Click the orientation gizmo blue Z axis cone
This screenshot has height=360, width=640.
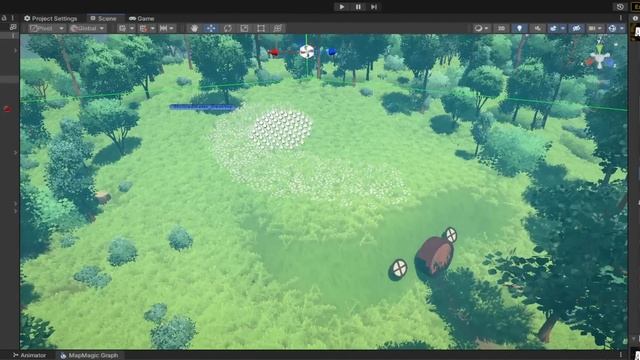pyautogui.click(x=610, y=63)
